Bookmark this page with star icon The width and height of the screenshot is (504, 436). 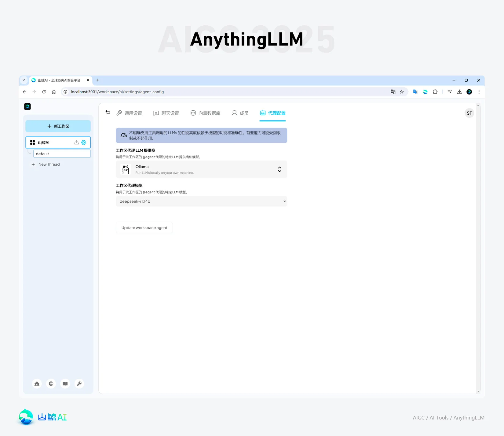pos(402,92)
